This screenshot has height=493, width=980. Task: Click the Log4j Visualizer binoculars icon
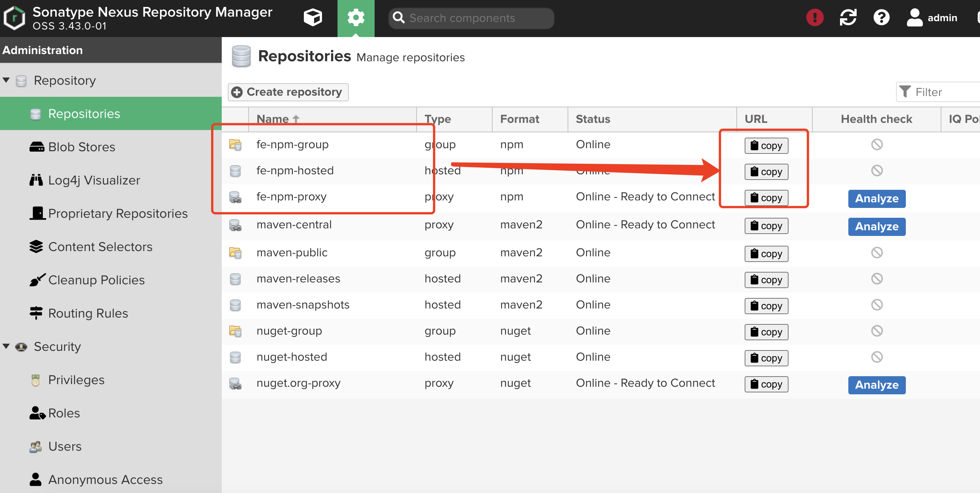[36, 180]
